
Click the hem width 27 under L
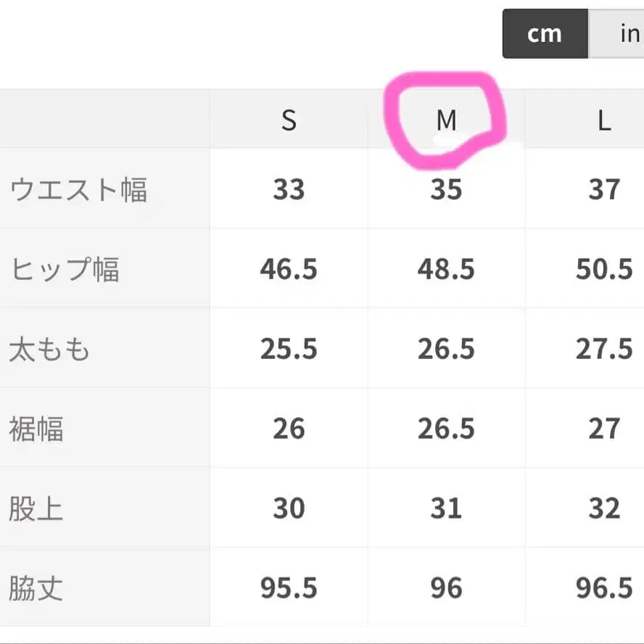pos(604,428)
